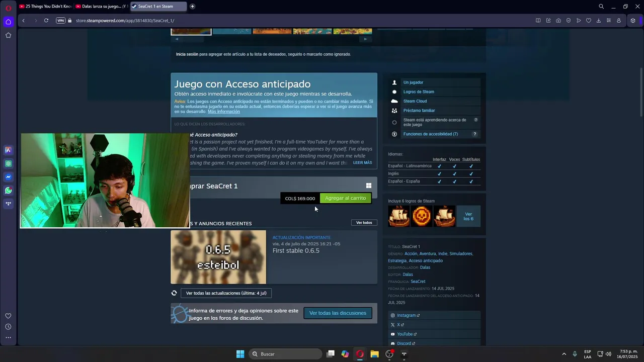The height and width of the screenshot is (362, 644).
Task: Open 'SeaCret' franchise link
Action: point(418,282)
